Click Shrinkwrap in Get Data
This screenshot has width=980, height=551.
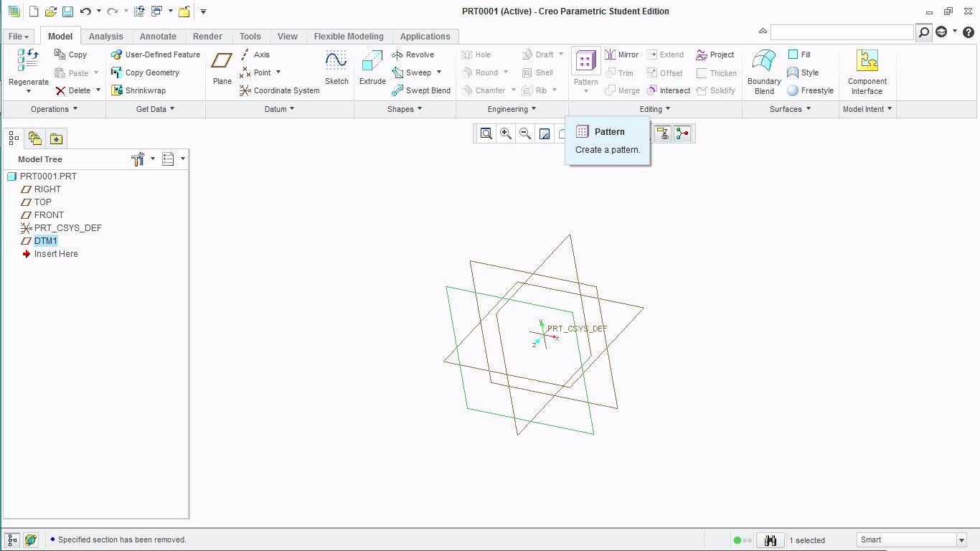coord(138,90)
